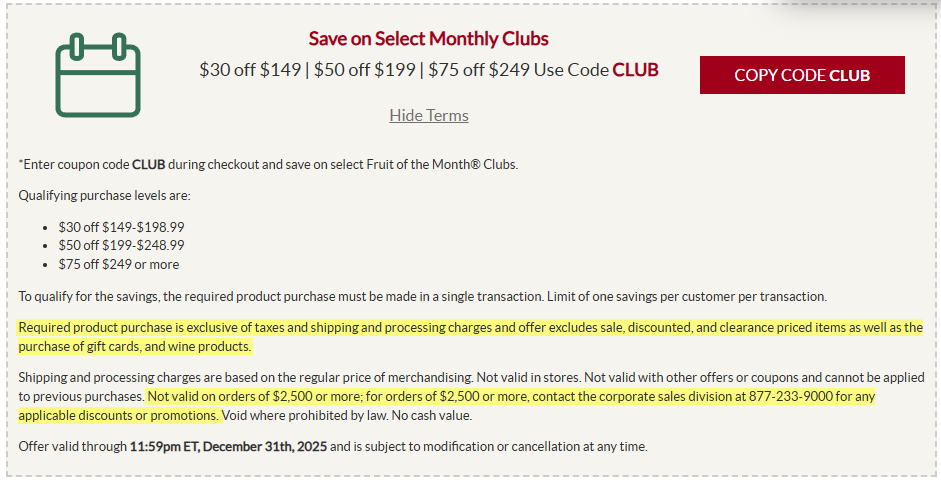Click the bold CLUB code in offer summary
Image resolution: width=941 pixels, height=482 pixels.
pos(635,70)
